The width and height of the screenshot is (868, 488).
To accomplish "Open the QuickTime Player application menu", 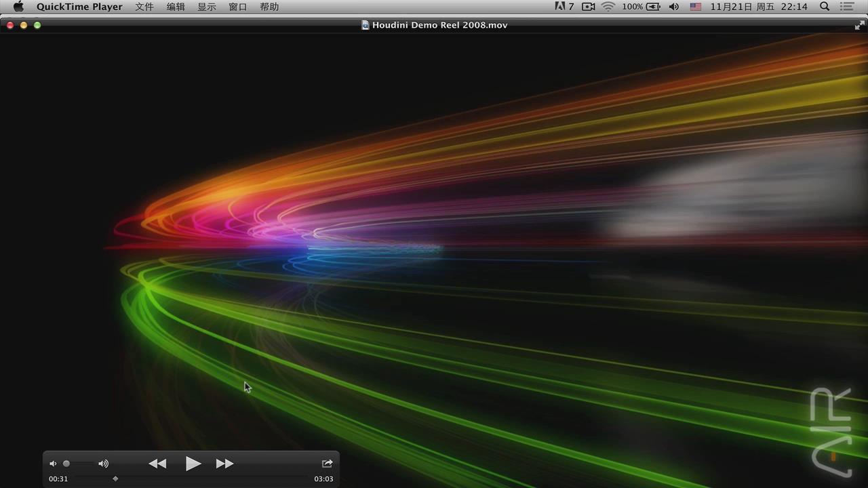I will click(x=79, y=7).
